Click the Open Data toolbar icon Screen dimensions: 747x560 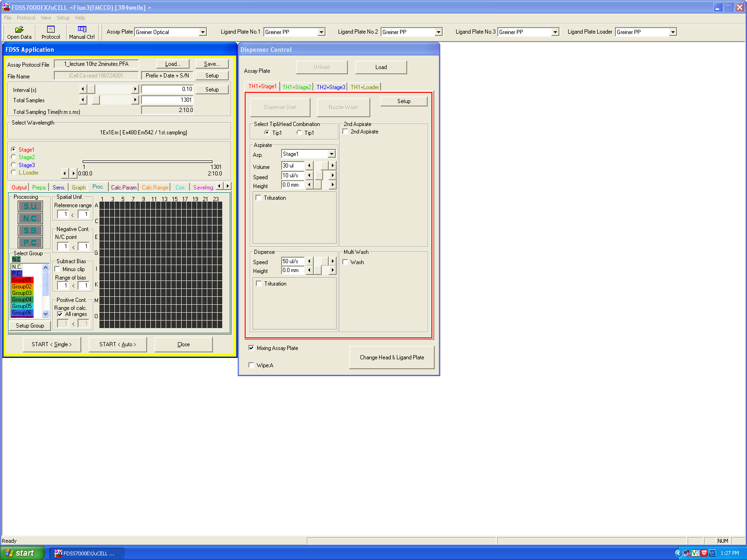[x=19, y=32]
